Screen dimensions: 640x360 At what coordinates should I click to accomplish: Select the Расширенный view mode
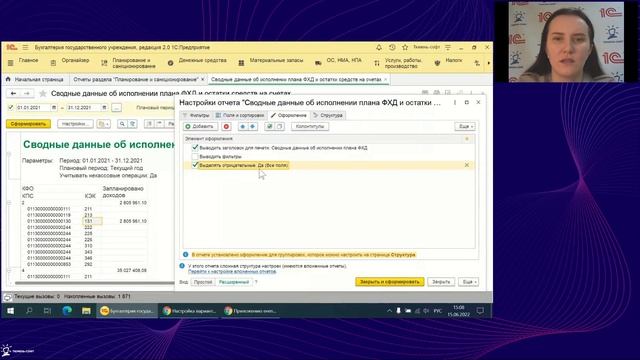[234, 282]
